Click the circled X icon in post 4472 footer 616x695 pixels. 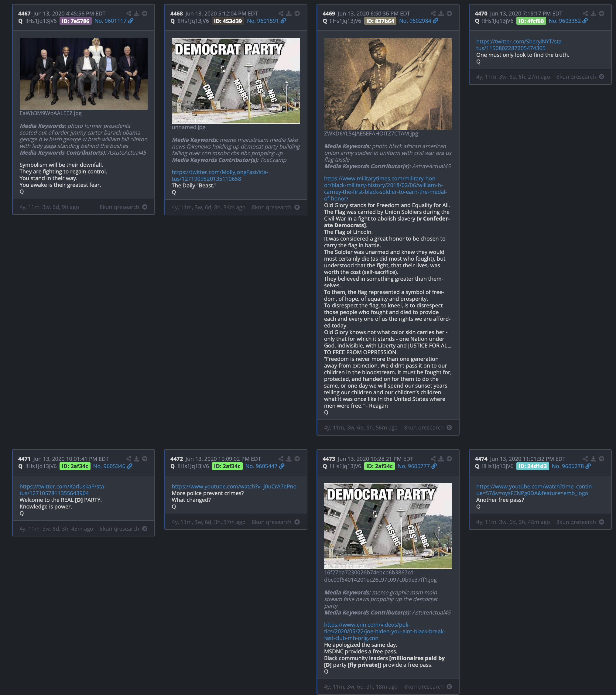point(297,522)
